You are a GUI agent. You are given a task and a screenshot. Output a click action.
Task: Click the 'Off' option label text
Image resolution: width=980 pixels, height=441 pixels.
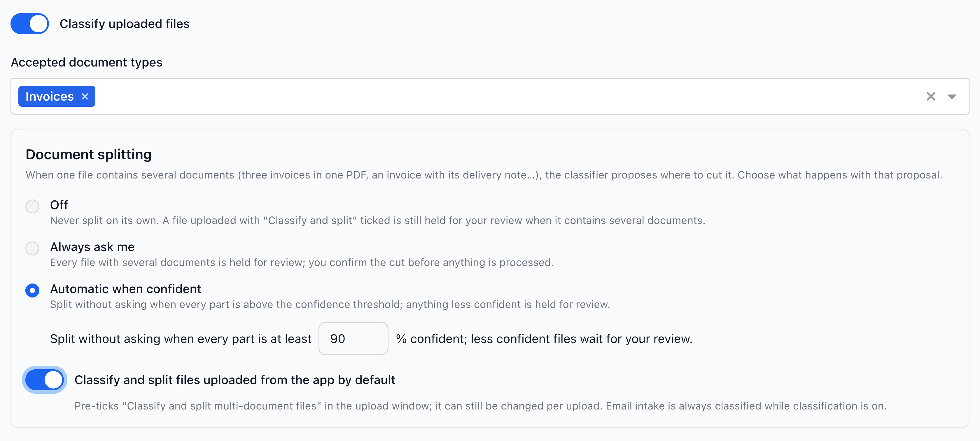59,205
